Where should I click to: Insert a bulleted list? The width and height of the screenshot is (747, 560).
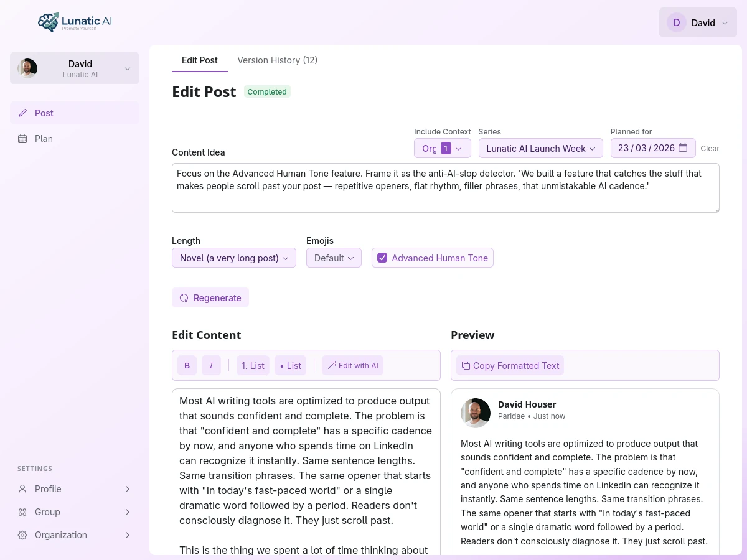pos(291,365)
